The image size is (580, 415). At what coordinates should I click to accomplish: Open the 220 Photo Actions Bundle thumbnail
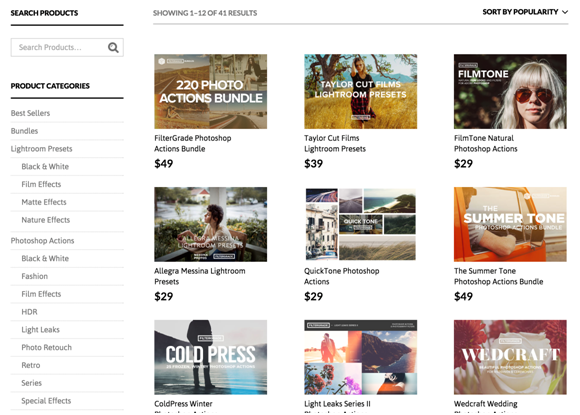210,91
